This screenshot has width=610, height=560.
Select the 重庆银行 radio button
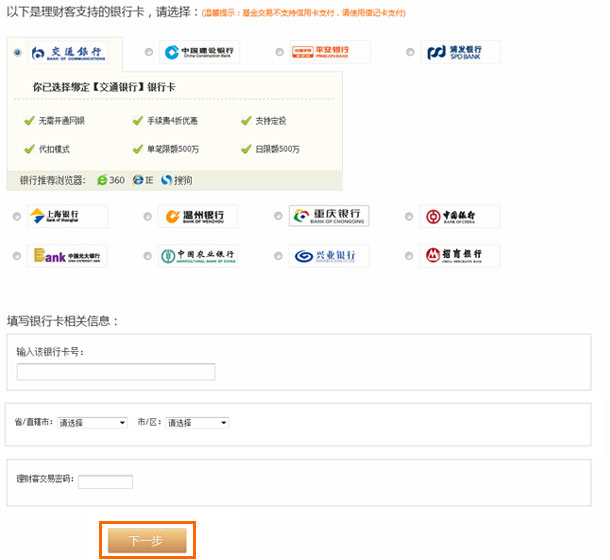pos(278,216)
